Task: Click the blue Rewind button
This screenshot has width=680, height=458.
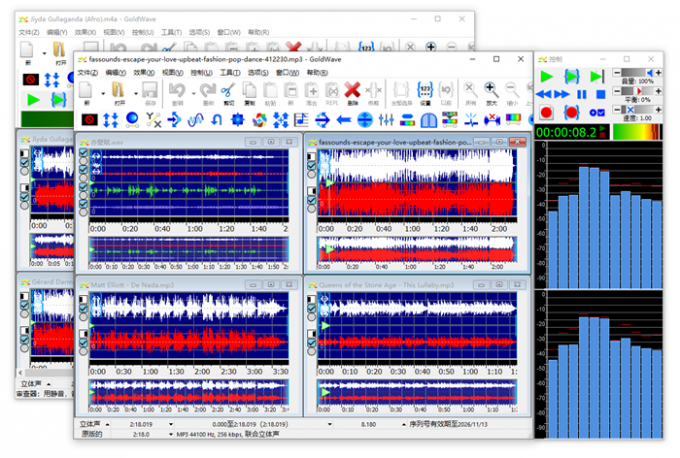Action: pyautogui.click(x=543, y=94)
